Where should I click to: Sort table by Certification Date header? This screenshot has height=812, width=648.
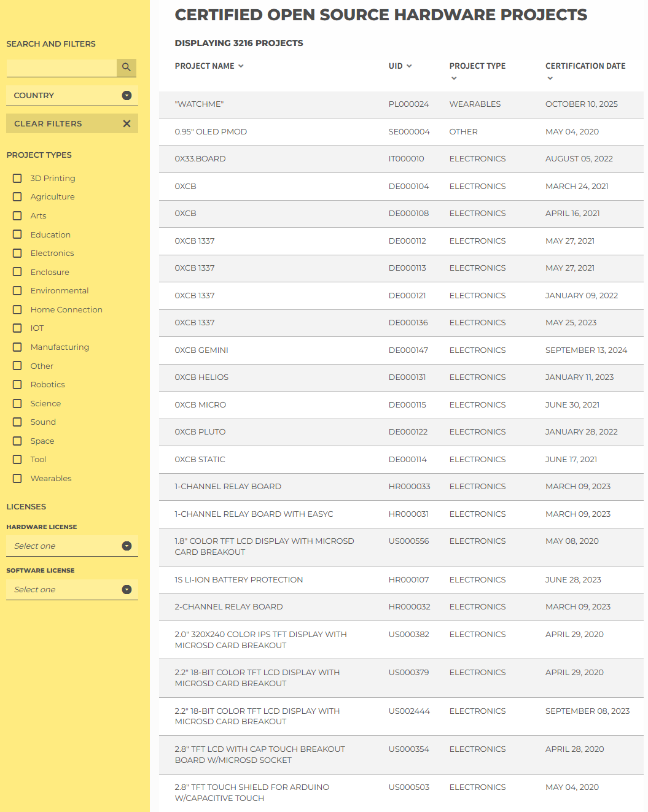pyautogui.click(x=585, y=66)
